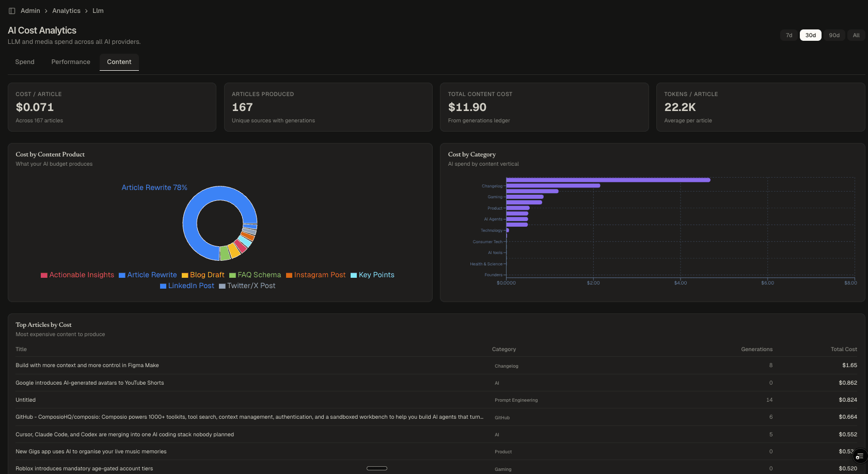Open the Spend tab
Image resolution: width=868 pixels, height=474 pixels.
pyautogui.click(x=25, y=62)
